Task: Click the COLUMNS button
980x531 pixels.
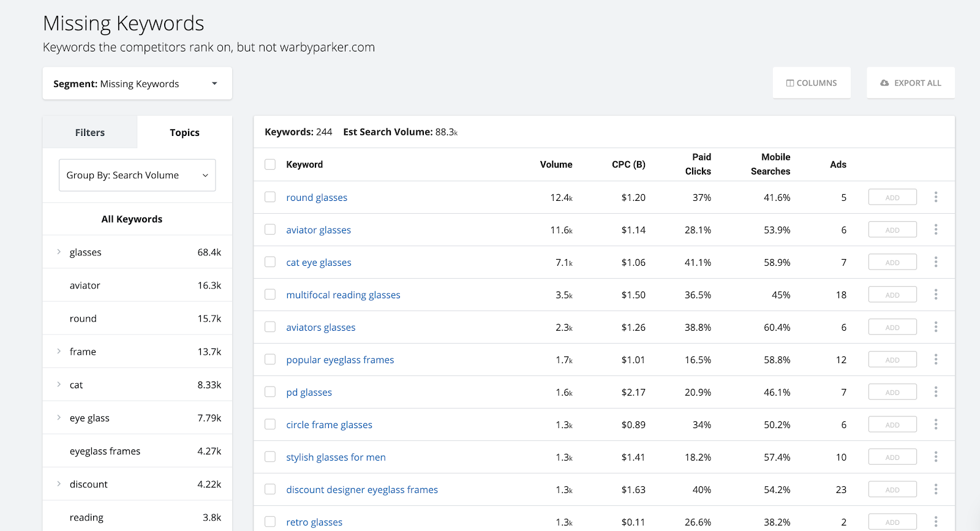Action: point(812,83)
